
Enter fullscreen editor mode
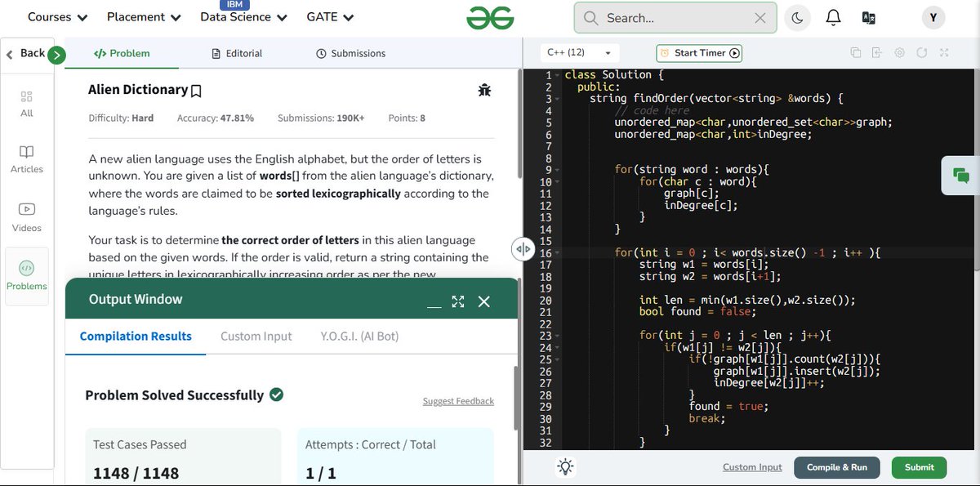click(943, 52)
